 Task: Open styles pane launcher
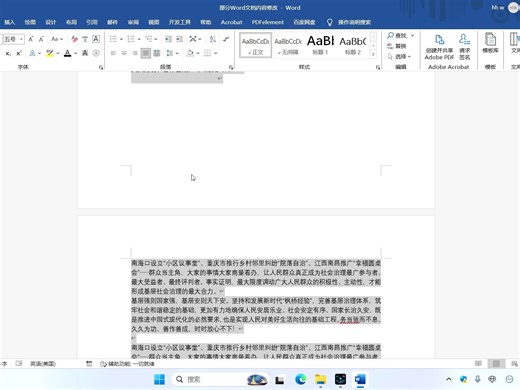tap(378, 67)
